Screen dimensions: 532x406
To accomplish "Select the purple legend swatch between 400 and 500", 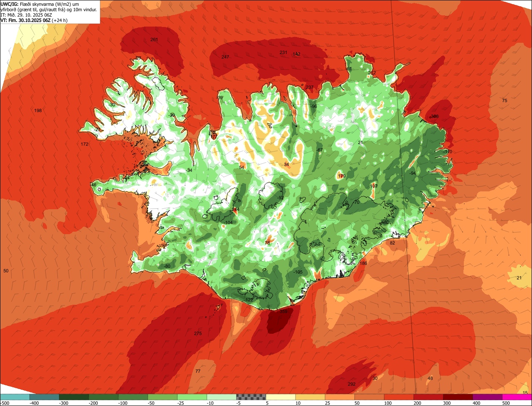I will pos(487,397).
